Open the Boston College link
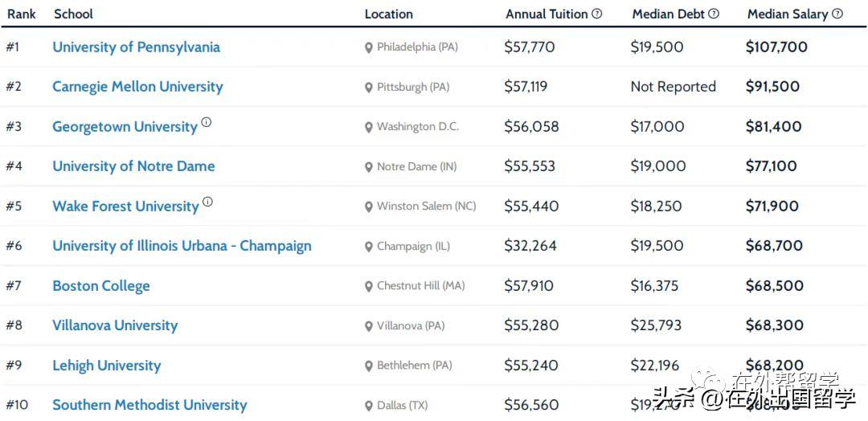The height and width of the screenshot is (421, 868). click(x=101, y=286)
